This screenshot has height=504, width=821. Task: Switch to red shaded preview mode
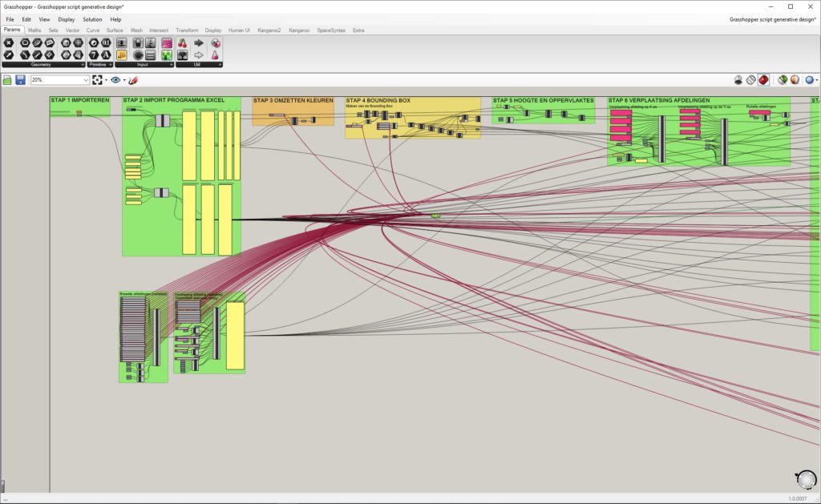tap(763, 80)
